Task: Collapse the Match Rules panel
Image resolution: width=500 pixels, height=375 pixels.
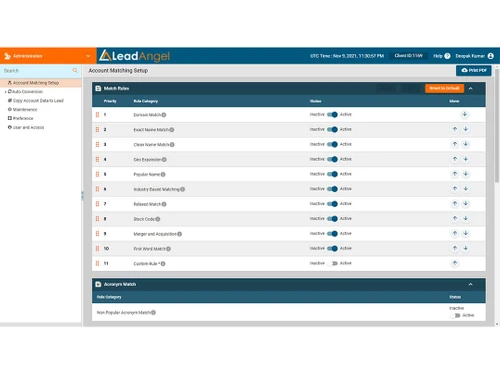Action: point(471,88)
